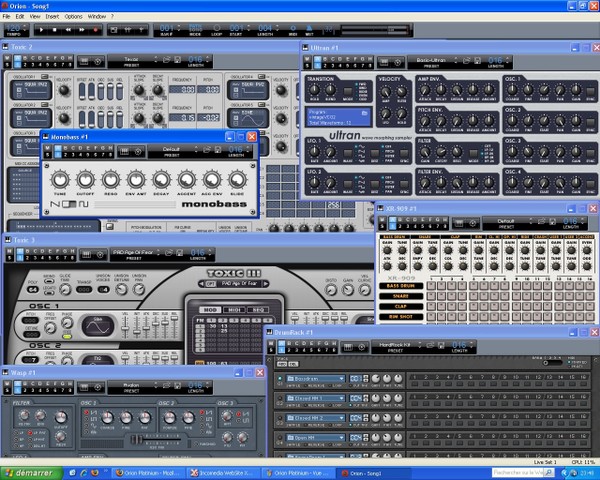Select the RIM SHOT row in XR-909
Viewport: 600px width, 480px height.
click(401, 317)
